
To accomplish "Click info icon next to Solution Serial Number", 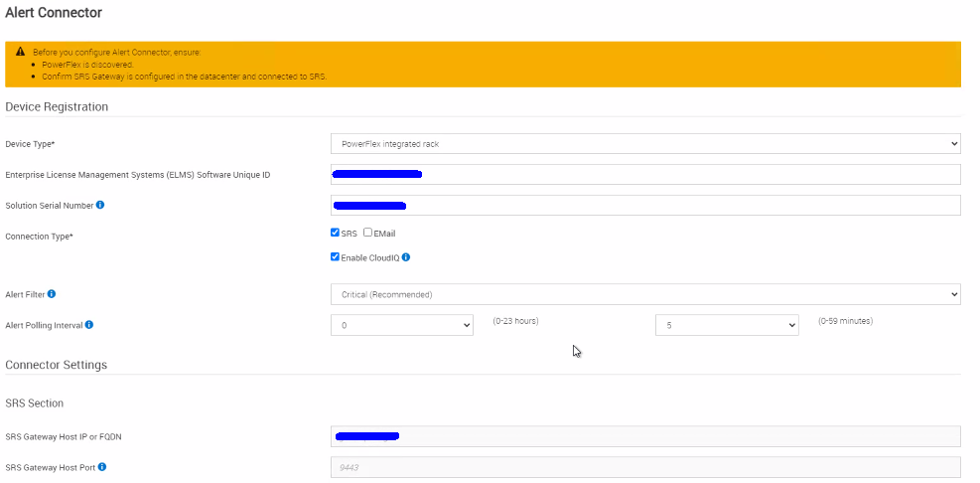I will pos(100,206).
